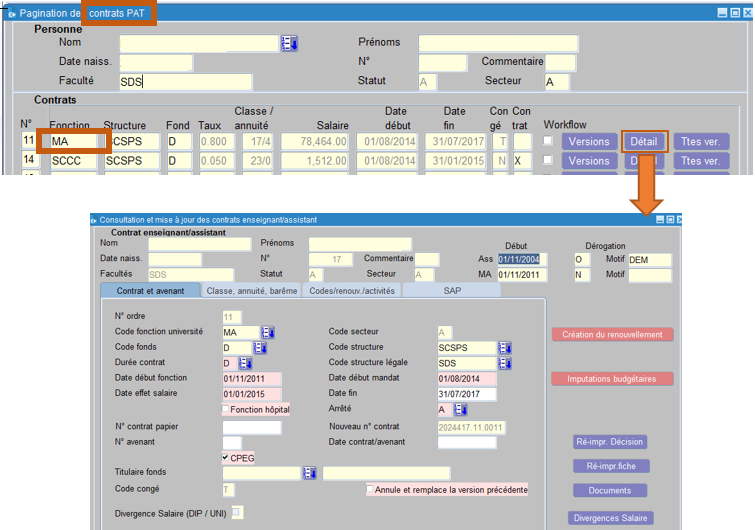Click the Documents button
755x530 pixels.
[609, 491]
